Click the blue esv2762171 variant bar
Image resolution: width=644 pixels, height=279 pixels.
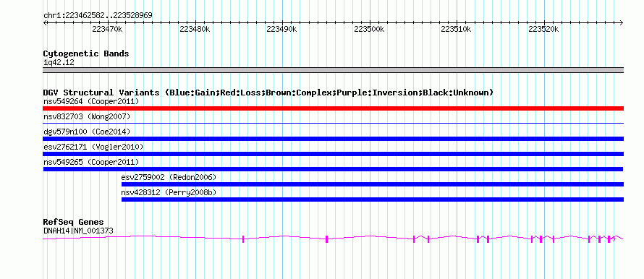pos(333,154)
